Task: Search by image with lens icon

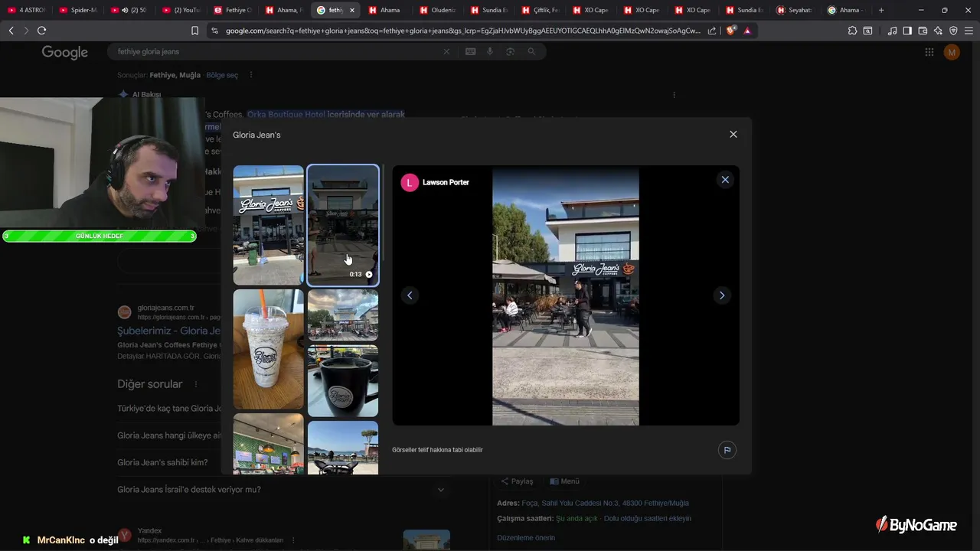Action: [x=510, y=51]
